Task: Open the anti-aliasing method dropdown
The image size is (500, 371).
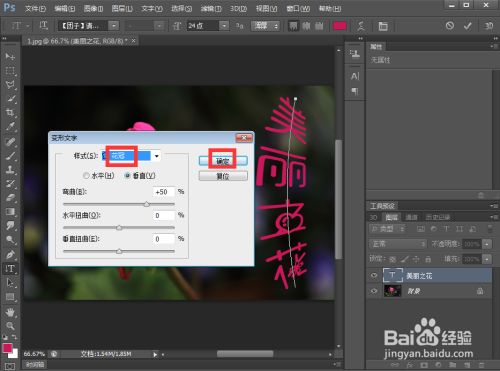Action: point(266,26)
